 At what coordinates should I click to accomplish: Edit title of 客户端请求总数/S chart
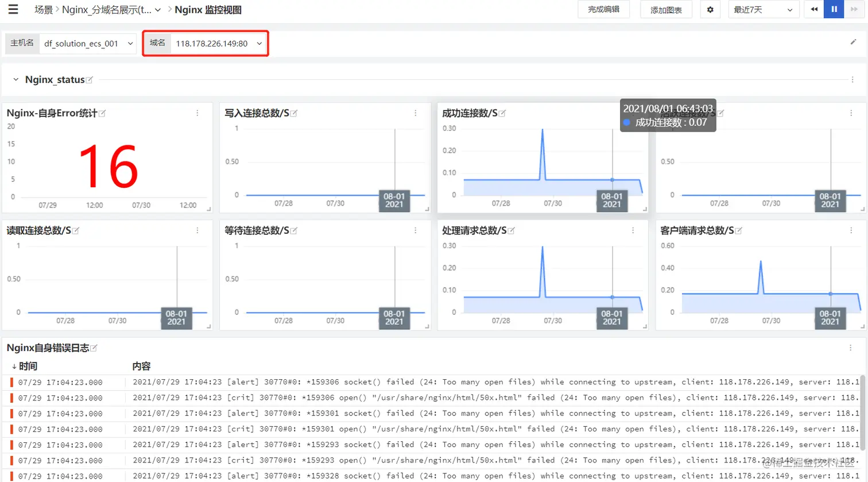click(x=739, y=230)
